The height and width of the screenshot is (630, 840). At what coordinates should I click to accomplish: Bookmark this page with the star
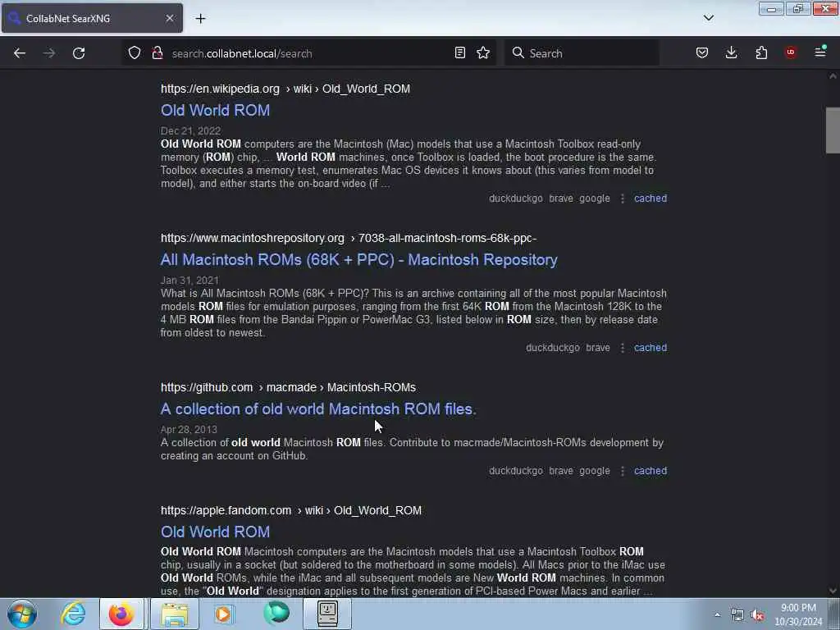tap(483, 52)
